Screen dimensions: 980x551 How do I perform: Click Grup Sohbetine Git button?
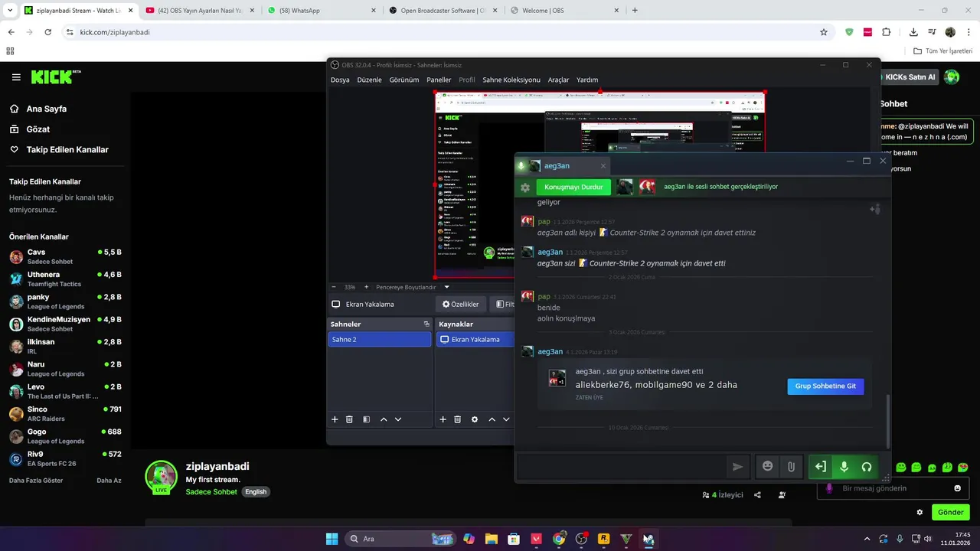coord(825,386)
